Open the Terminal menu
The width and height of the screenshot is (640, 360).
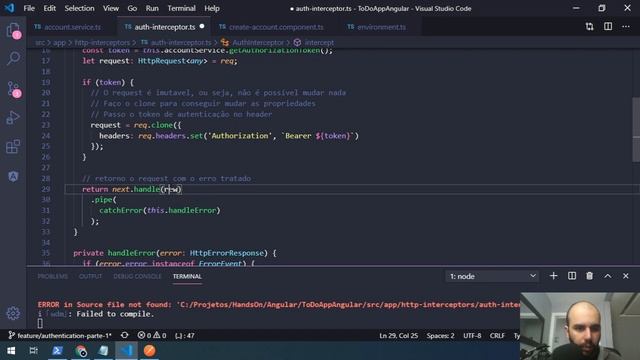coord(181,8)
